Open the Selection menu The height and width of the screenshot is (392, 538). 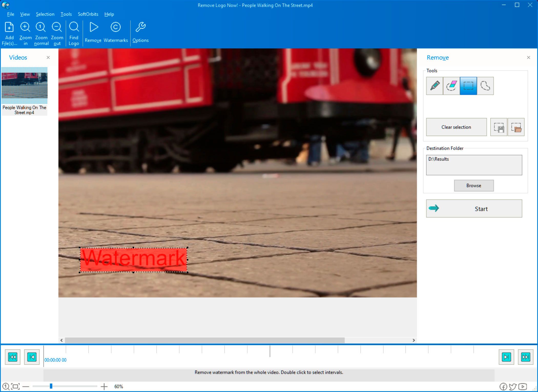click(x=45, y=14)
